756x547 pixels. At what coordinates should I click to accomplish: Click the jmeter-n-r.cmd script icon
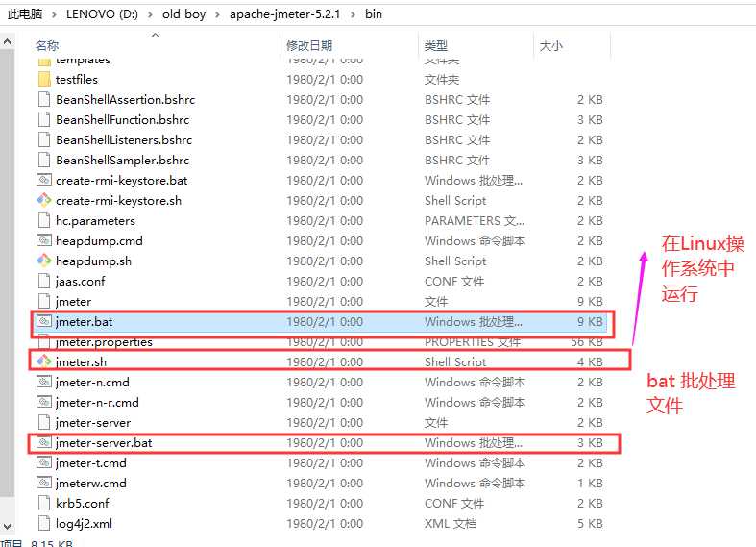(x=44, y=402)
